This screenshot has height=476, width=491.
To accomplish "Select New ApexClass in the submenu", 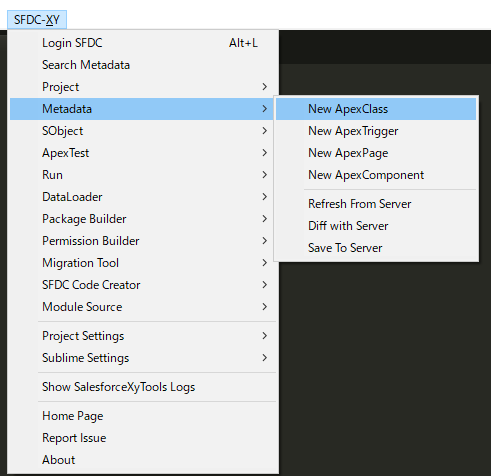I will [376, 109].
